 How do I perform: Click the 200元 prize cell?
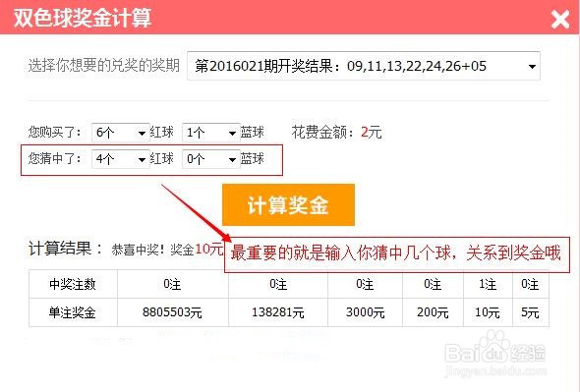(433, 312)
